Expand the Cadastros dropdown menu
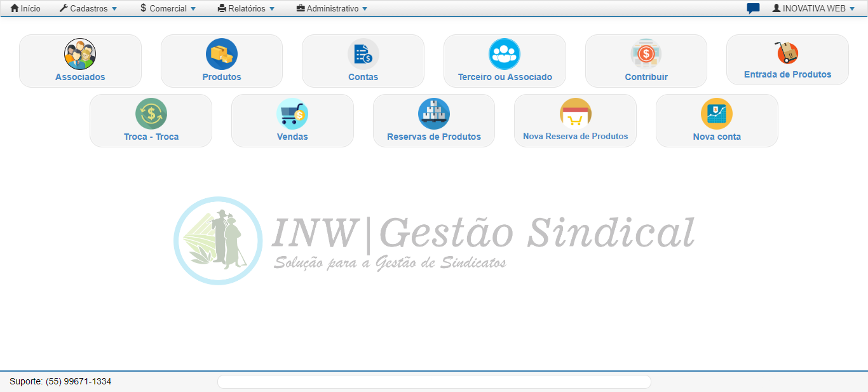Screen dimensions: 868x392 pyautogui.click(x=88, y=9)
